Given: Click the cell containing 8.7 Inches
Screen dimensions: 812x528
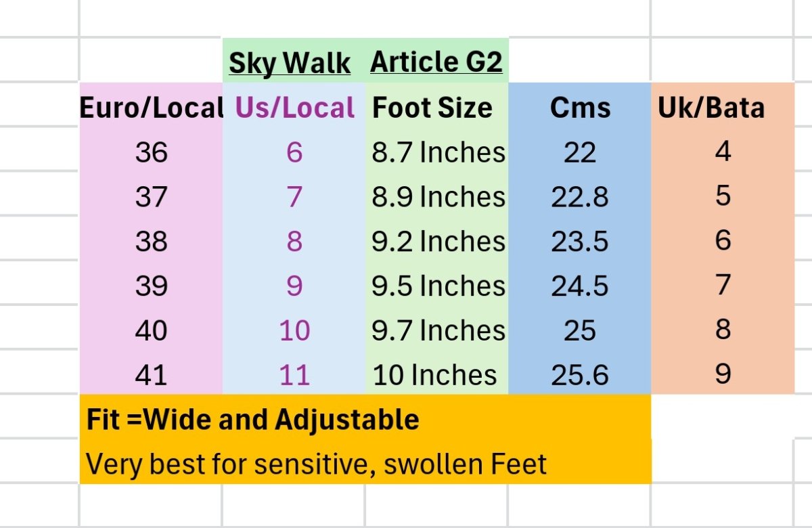Looking at the screenshot, I should (x=438, y=153).
